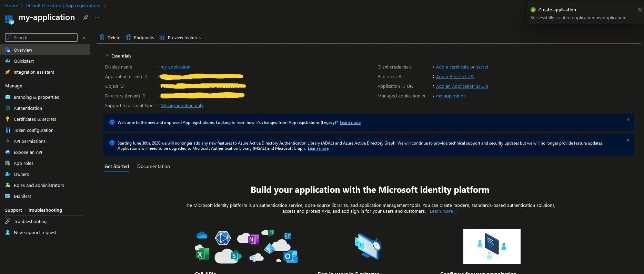The height and width of the screenshot is (274, 644).
Task: Click the green success checkmark in notification
Action: (533, 10)
